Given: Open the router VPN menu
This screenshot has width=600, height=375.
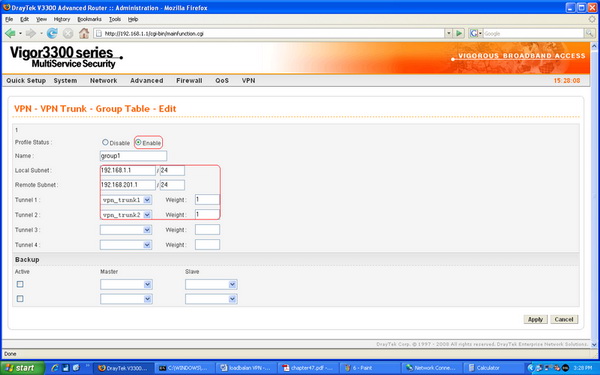Looking at the screenshot, I should coord(248,80).
